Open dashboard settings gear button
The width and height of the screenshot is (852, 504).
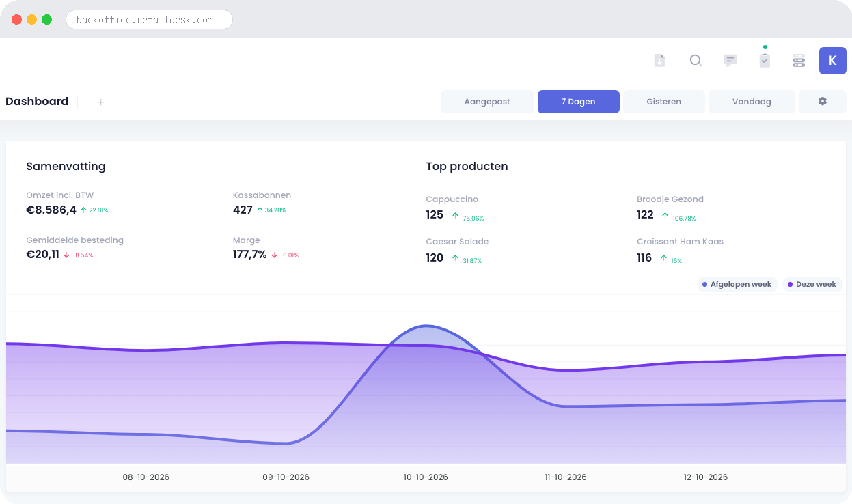pyautogui.click(x=823, y=102)
